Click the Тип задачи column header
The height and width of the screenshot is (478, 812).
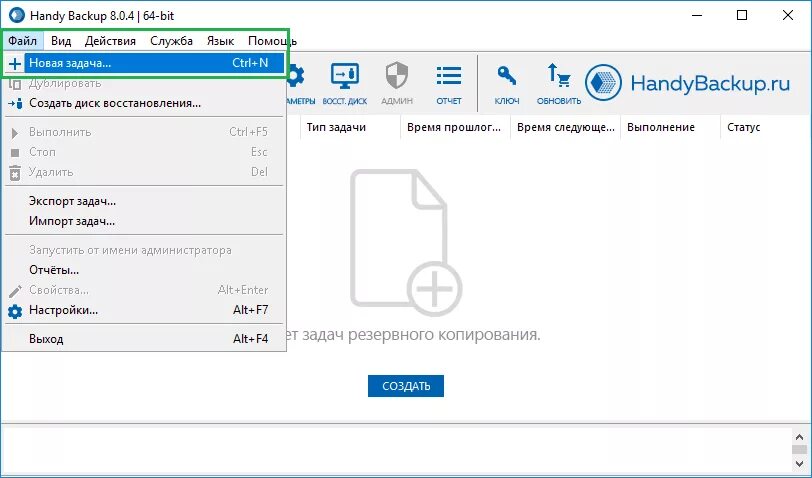350,127
